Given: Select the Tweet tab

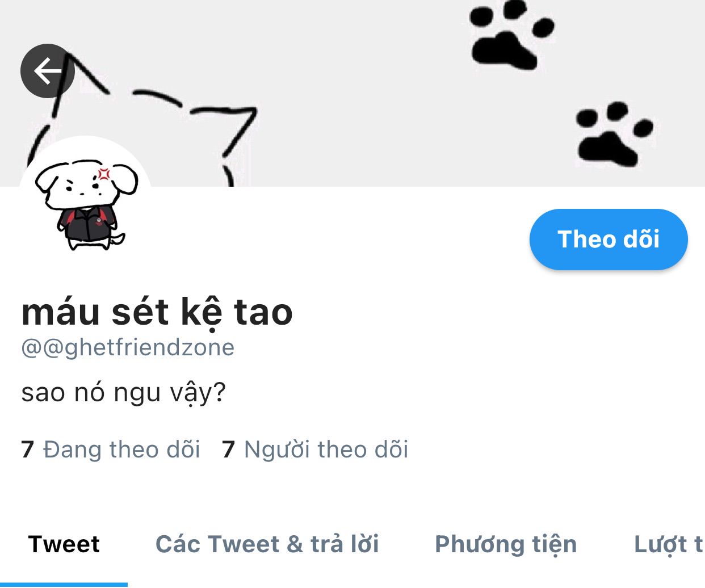Looking at the screenshot, I should coord(64,544).
